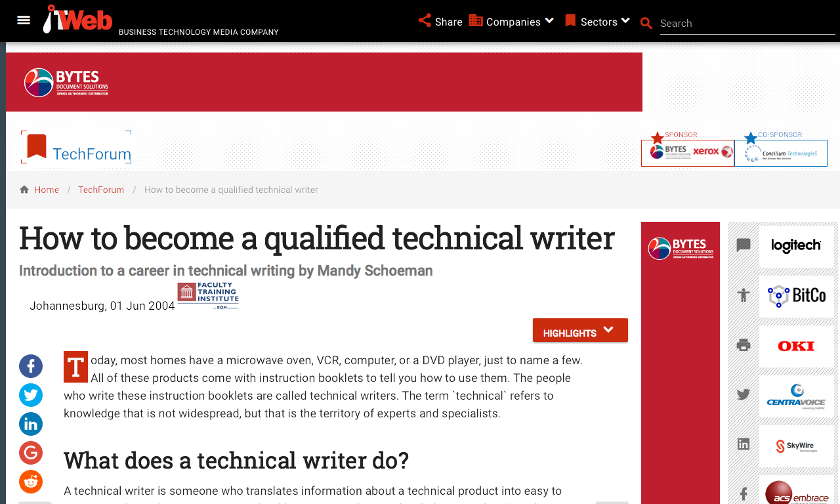Share article on Twitter
This screenshot has width=840, height=504.
point(31,395)
